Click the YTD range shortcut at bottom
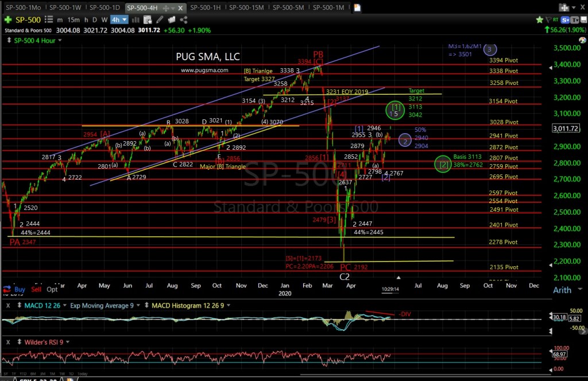This screenshot has width=588, height=381. pos(24,374)
